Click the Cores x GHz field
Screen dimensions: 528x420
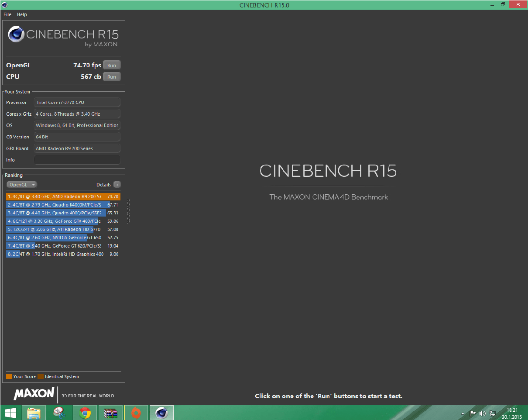point(77,114)
